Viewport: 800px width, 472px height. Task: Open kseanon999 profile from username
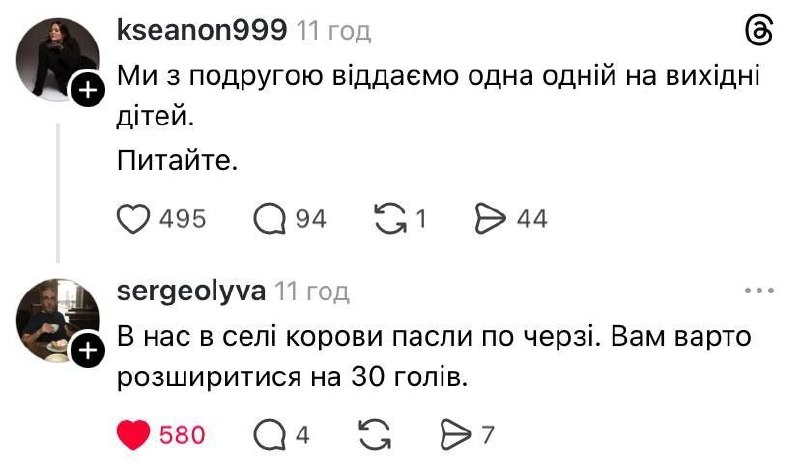point(201,31)
